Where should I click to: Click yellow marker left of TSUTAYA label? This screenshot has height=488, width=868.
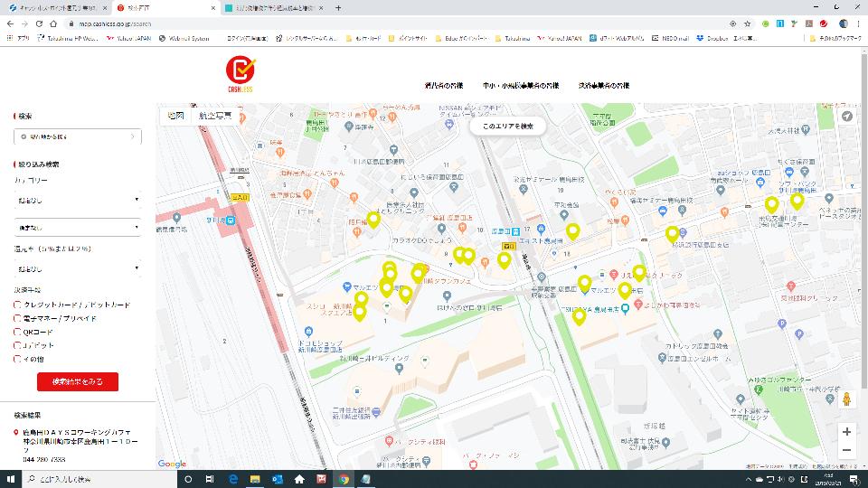point(579,316)
